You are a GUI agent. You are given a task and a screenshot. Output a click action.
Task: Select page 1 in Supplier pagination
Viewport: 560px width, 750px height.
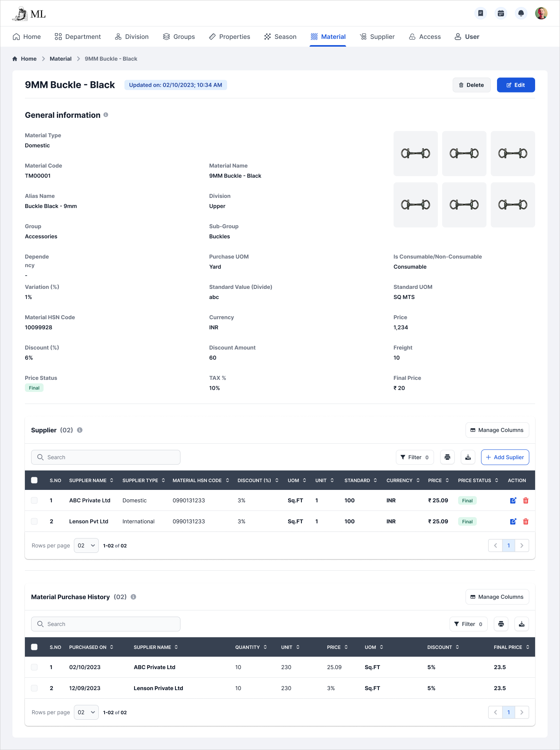point(509,545)
